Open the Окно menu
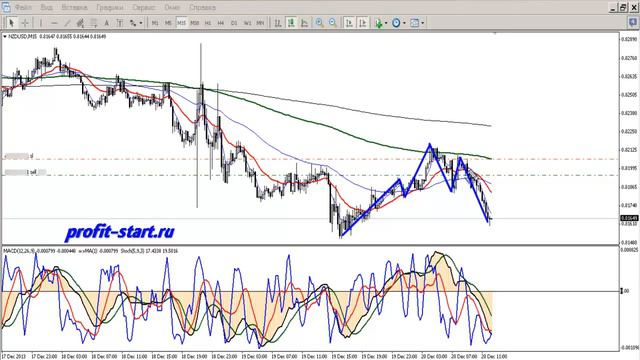 click(172, 7)
